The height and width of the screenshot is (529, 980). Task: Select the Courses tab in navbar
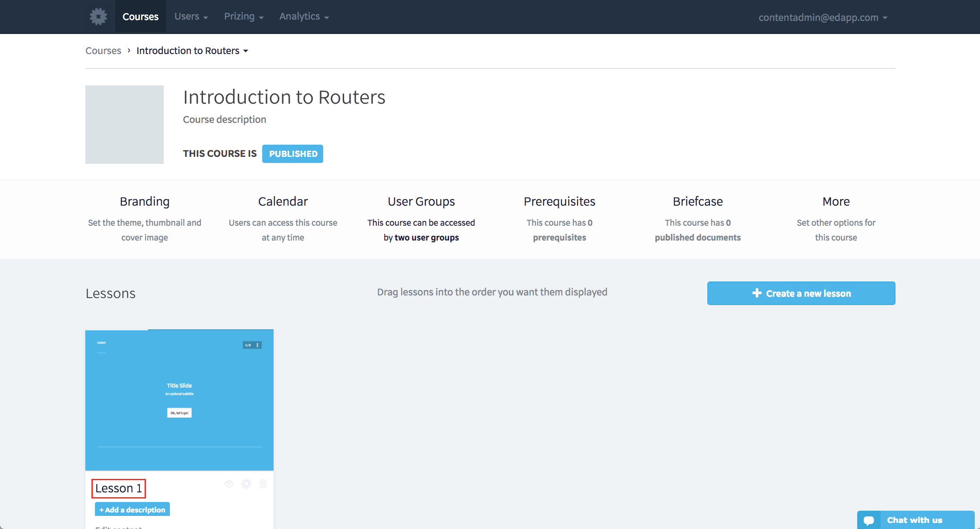pyautogui.click(x=140, y=17)
